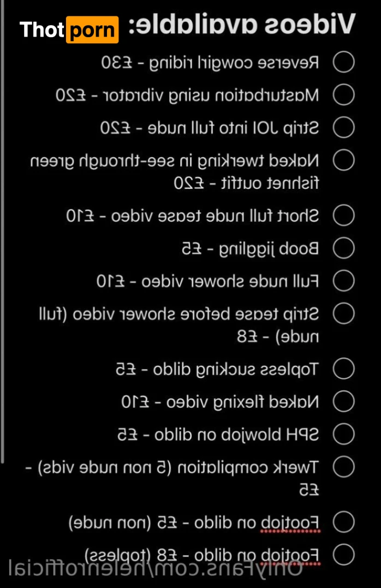381x588 pixels.
Task: Select the 'Reverse cowgirl riding - £30' radio button
Action: (x=344, y=63)
